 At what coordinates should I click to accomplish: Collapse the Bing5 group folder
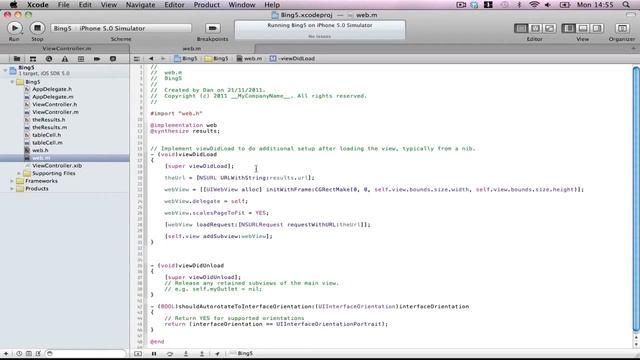[12, 82]
